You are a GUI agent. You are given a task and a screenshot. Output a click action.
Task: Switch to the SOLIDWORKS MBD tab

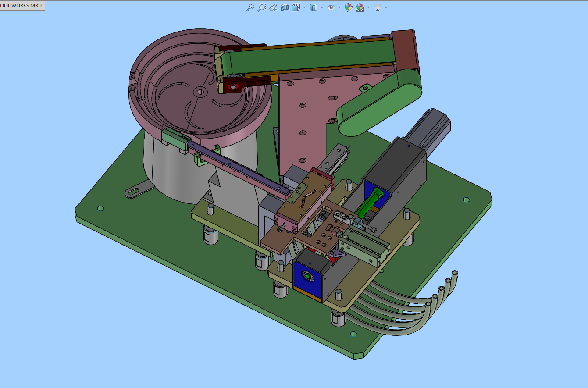[22, 6]
